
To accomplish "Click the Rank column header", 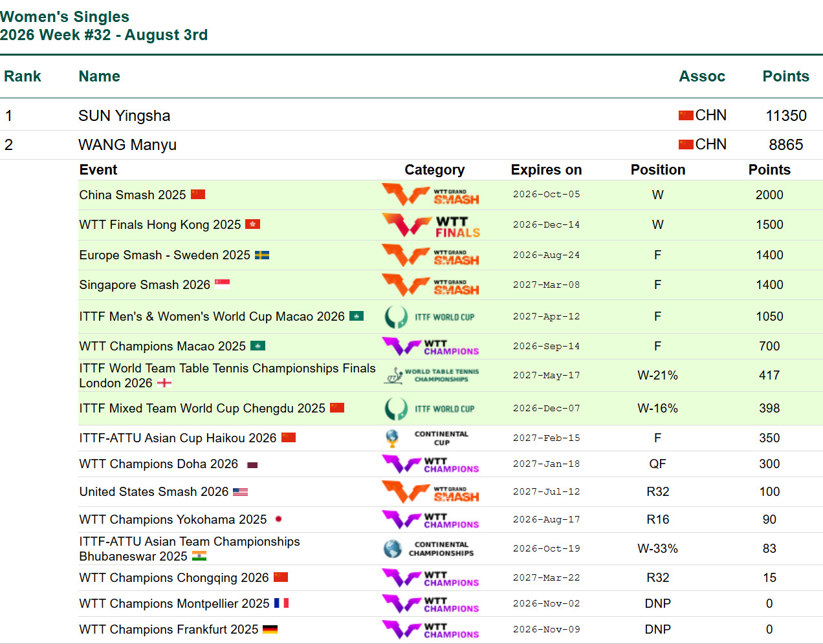I will (x=23, y=76).
